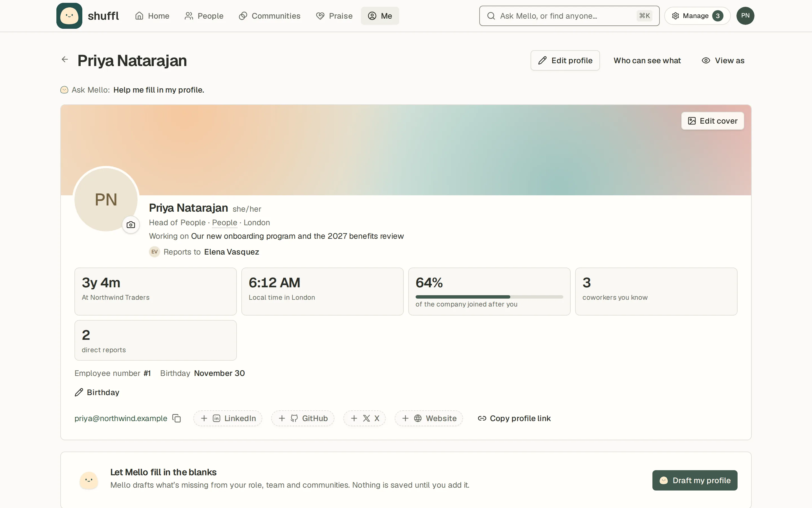The height and width of the screenshot is (508, 812).
Task: Click the large PN profile avatar
Action: click(106, 199)
